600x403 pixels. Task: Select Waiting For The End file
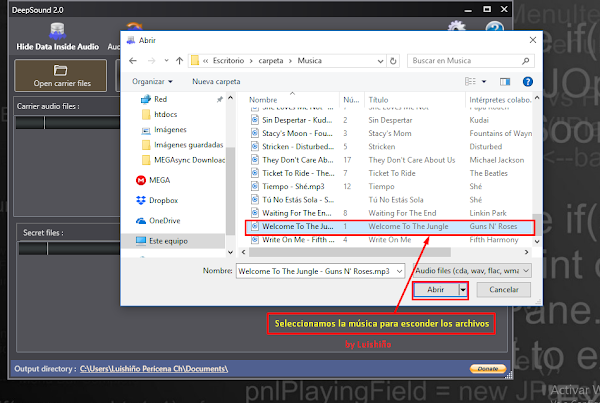(x=297, y=213)
